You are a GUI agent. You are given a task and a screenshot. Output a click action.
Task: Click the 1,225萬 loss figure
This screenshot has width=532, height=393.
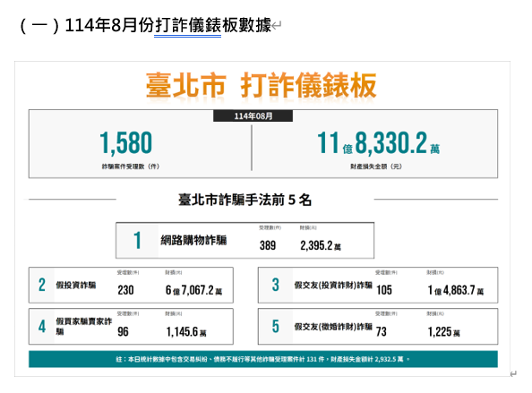pos(444,331)
